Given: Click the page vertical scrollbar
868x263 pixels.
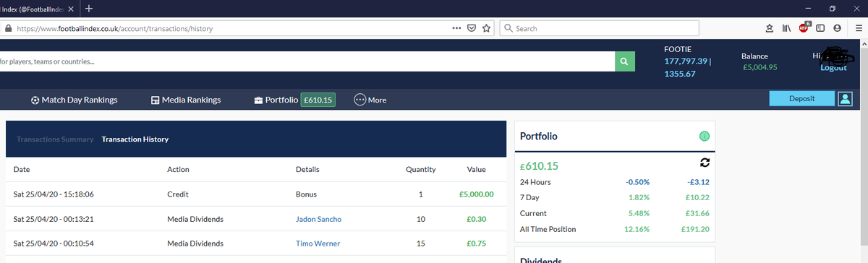Looking at the screenshot, I should pos(864,152).
